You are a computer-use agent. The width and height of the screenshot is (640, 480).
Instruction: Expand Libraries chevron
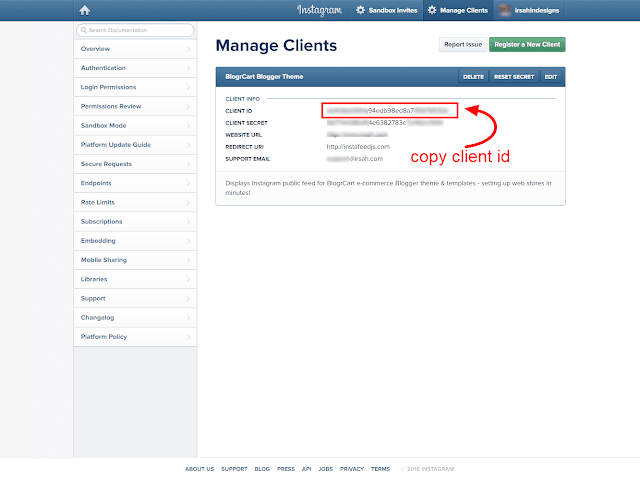[188, 279]
